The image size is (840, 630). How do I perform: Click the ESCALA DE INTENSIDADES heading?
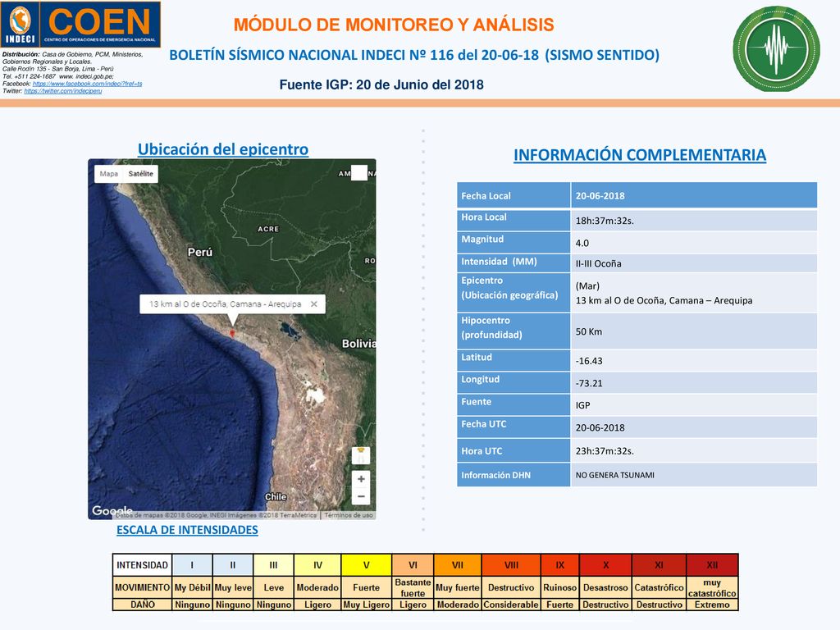pos(187,530)
